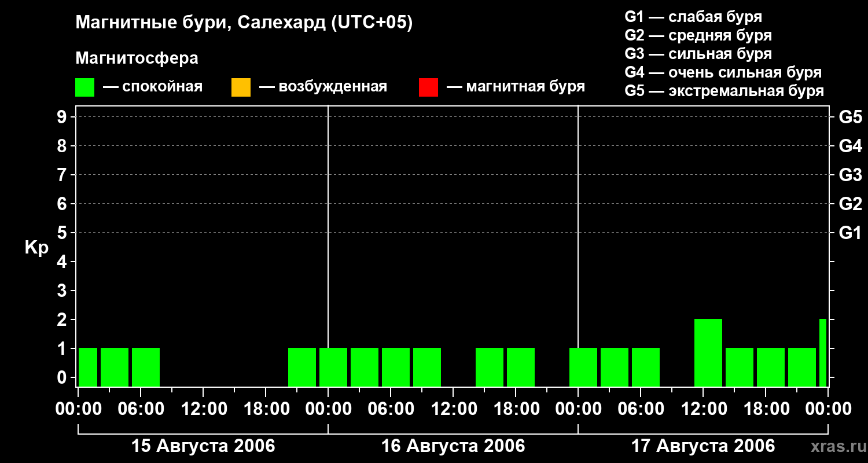Click the right-axis 'G2' level label

click(850, 204)
